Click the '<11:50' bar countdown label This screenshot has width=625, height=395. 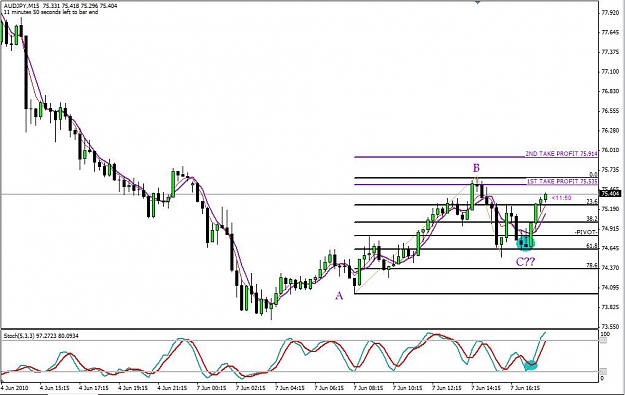coord(561,198)
